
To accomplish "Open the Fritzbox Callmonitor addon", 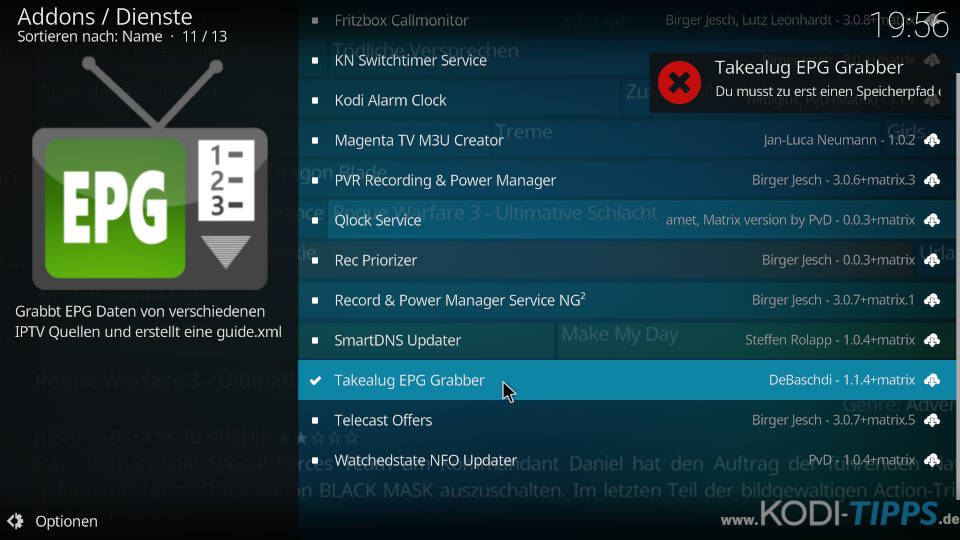I will pyautogui.click(x=627, y=20).
